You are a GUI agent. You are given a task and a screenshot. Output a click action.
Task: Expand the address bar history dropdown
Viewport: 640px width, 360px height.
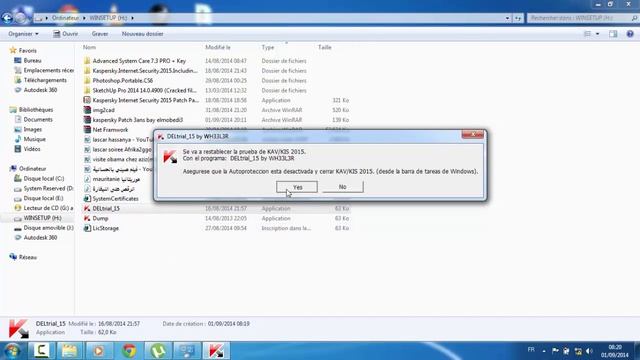(507, 18)
